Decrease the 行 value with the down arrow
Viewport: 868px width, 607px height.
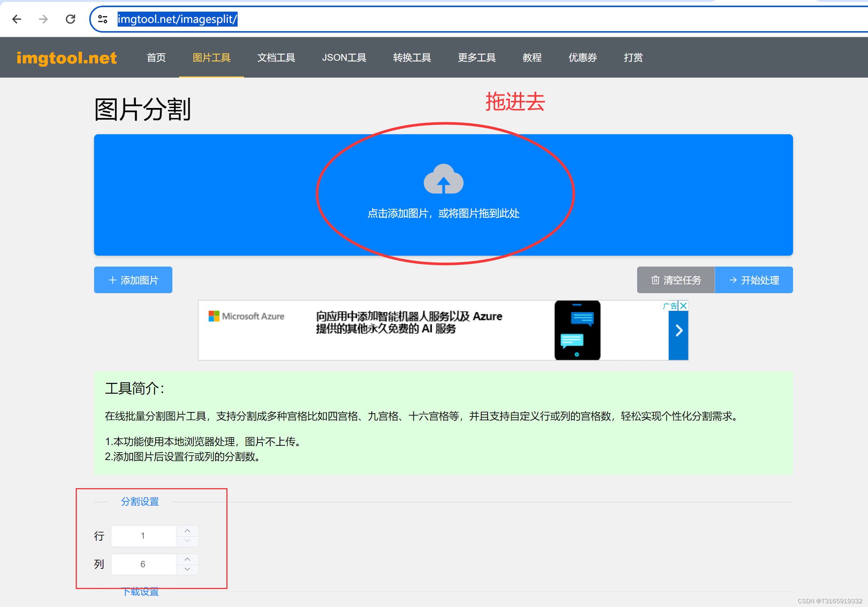tap(187, 541)
